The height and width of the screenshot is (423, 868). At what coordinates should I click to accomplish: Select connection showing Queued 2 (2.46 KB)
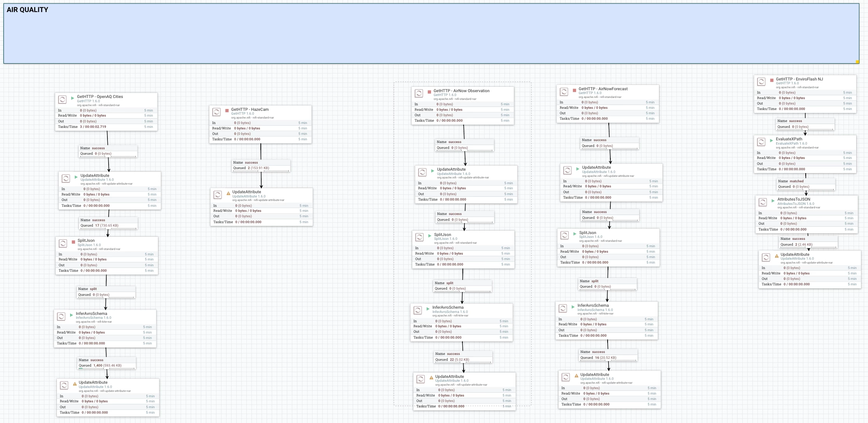click(x=808, y=242)
